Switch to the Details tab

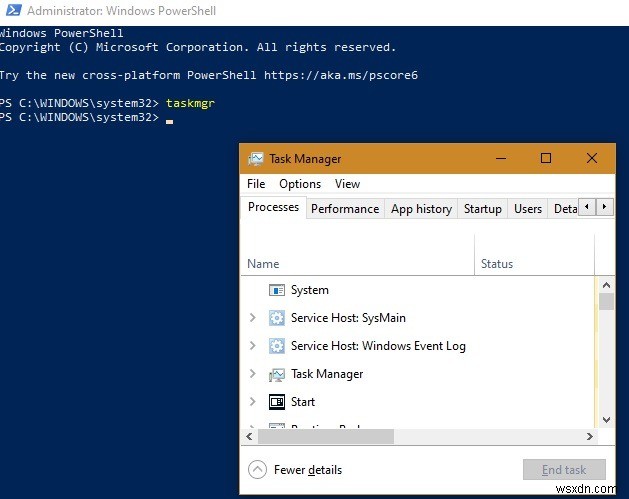pos(565,209)
